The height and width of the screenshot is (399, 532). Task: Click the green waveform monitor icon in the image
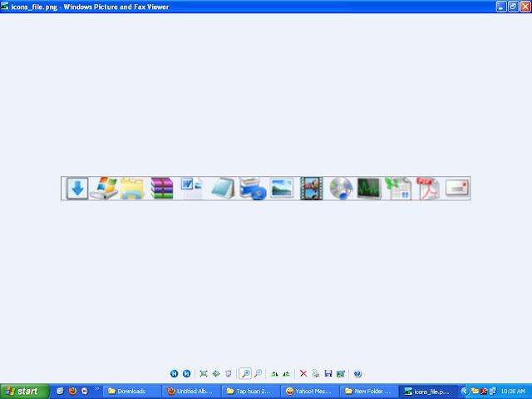click(369, 189)
